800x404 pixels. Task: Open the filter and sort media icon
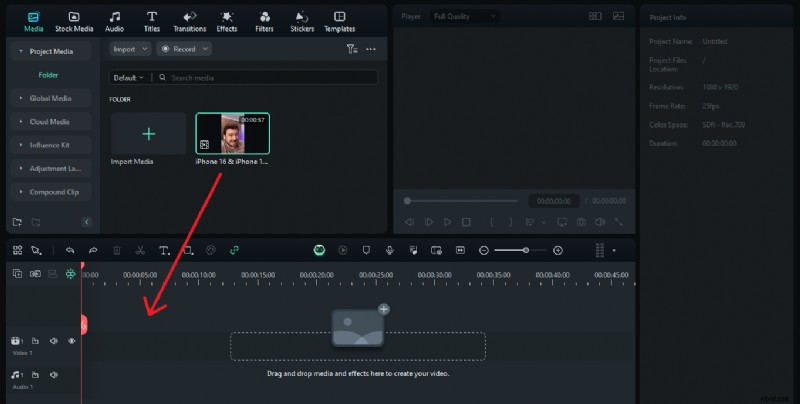(x=351, y=49)
